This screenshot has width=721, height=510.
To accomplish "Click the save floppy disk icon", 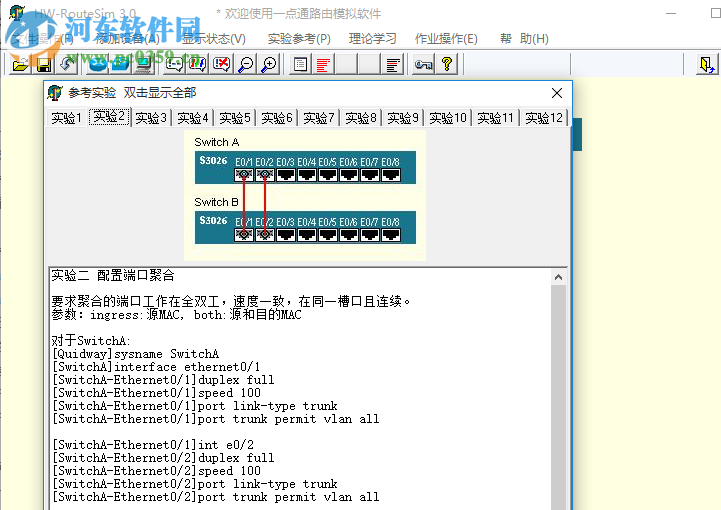I will click(44, 64).
